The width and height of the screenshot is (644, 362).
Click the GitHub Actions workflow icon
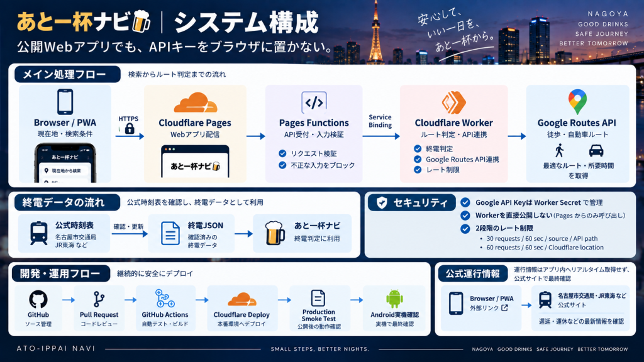click(165, 299)
